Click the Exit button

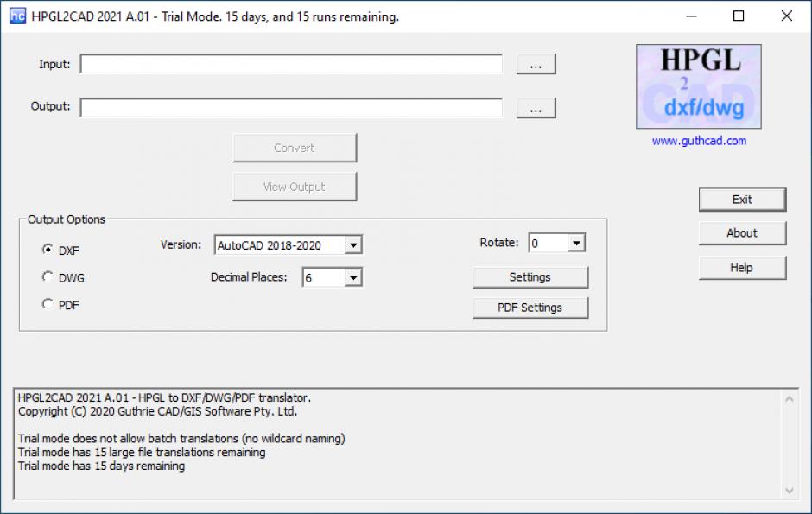[742, 200]
